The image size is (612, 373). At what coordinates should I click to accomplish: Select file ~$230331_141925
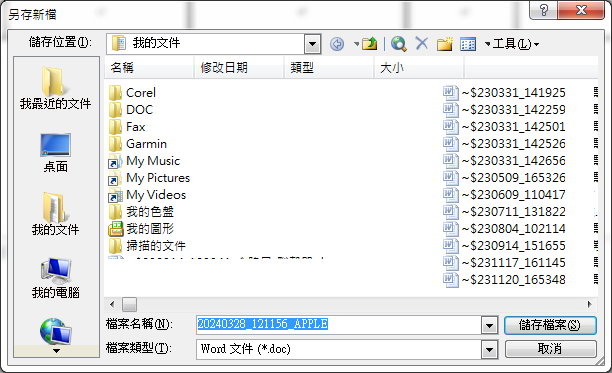[x=504, y=93]
